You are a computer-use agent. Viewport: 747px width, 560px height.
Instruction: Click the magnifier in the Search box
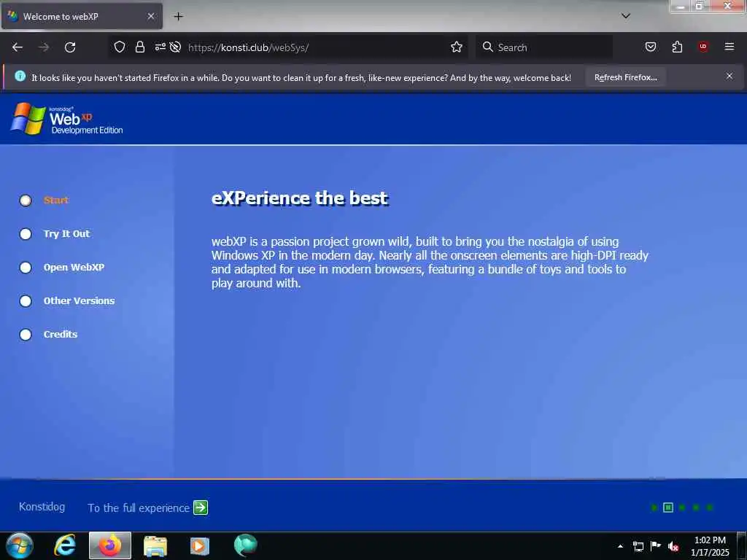point(487,47)
